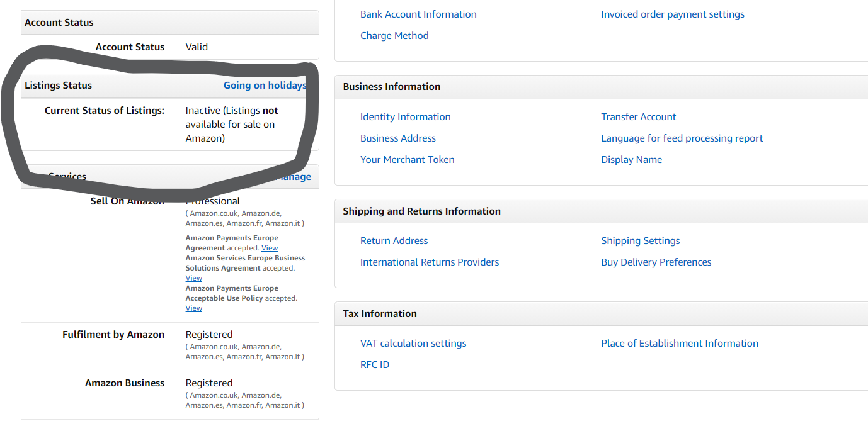
Task: Open the RFC ID link
Action: pyautogui.click(x=375, y=364)
